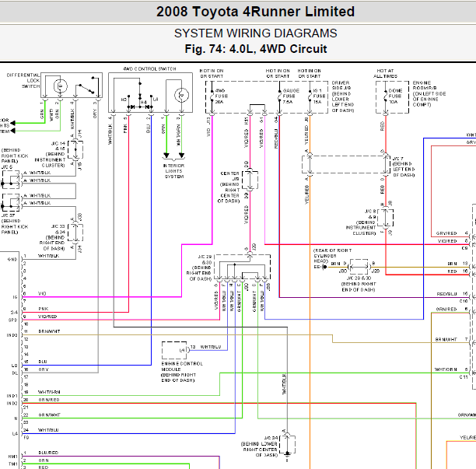476x469 pixels.
Task: Click the "IND3" terminal label
Action: 12,335
